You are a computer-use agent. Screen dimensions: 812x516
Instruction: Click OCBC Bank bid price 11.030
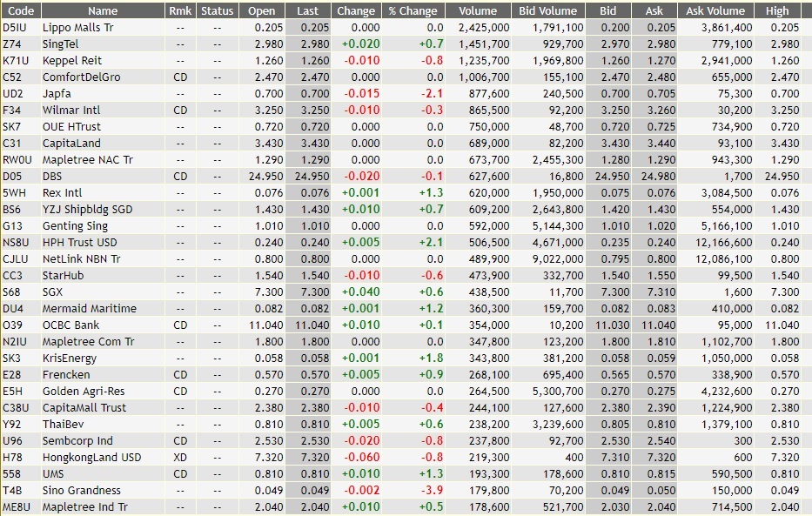pyautogui.click(x=612, y=325)
